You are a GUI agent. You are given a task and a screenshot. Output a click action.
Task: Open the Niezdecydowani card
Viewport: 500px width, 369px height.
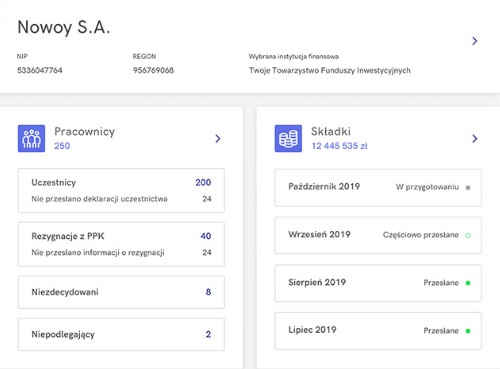(x=121, y=292)
